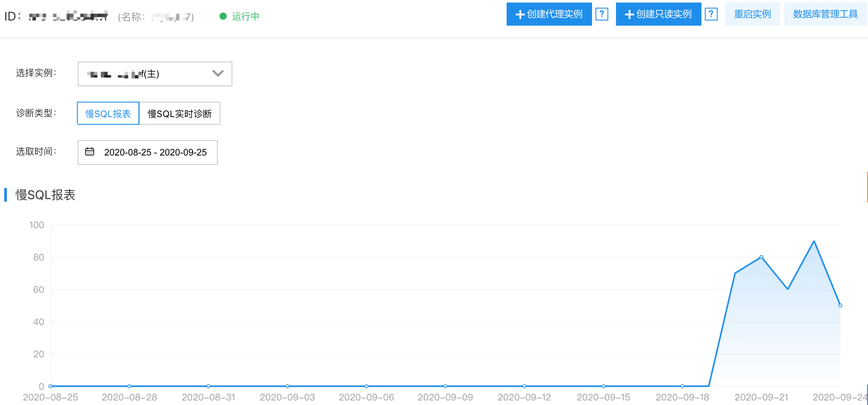
Task: Open the instance selector combo box
Action: click(x=155, y=74)
